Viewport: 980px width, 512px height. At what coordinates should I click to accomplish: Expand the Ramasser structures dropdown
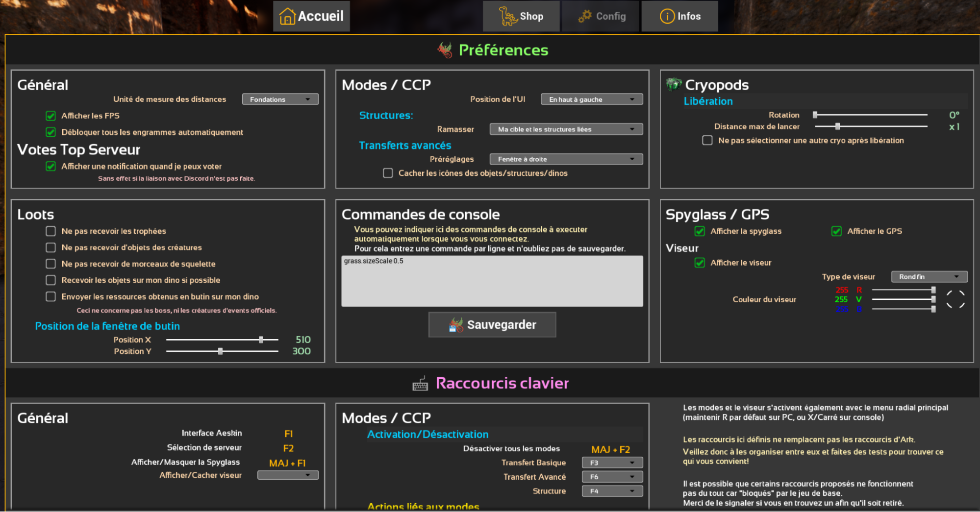click(x=566, y=129)
